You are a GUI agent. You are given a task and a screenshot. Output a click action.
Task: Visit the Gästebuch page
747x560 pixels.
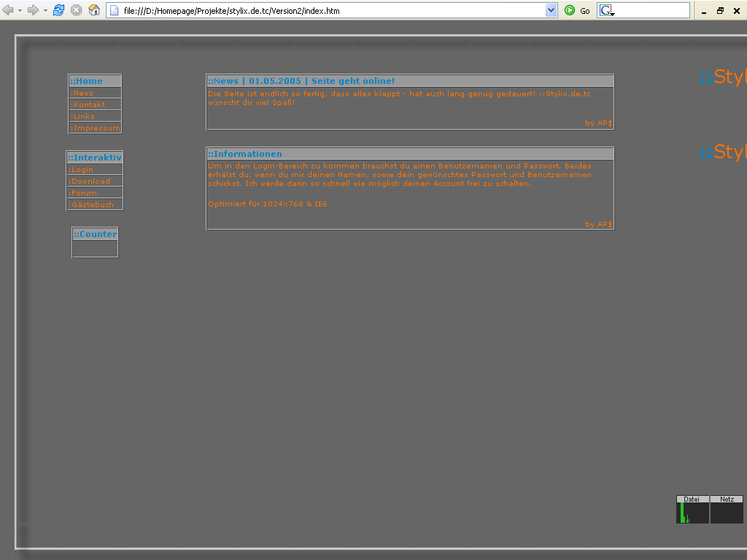91,205
